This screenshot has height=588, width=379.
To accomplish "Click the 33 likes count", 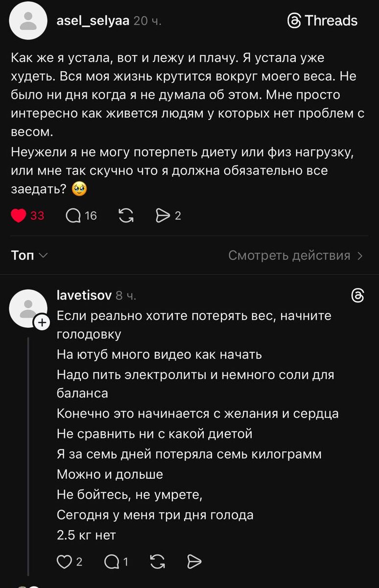I will coord(37,216).
